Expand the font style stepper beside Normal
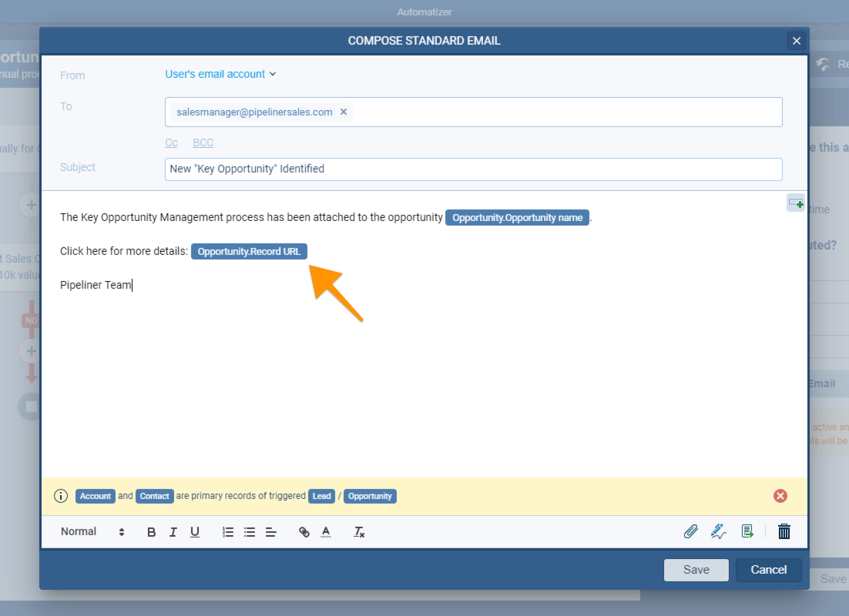849x616 pixels. point(121,531)
